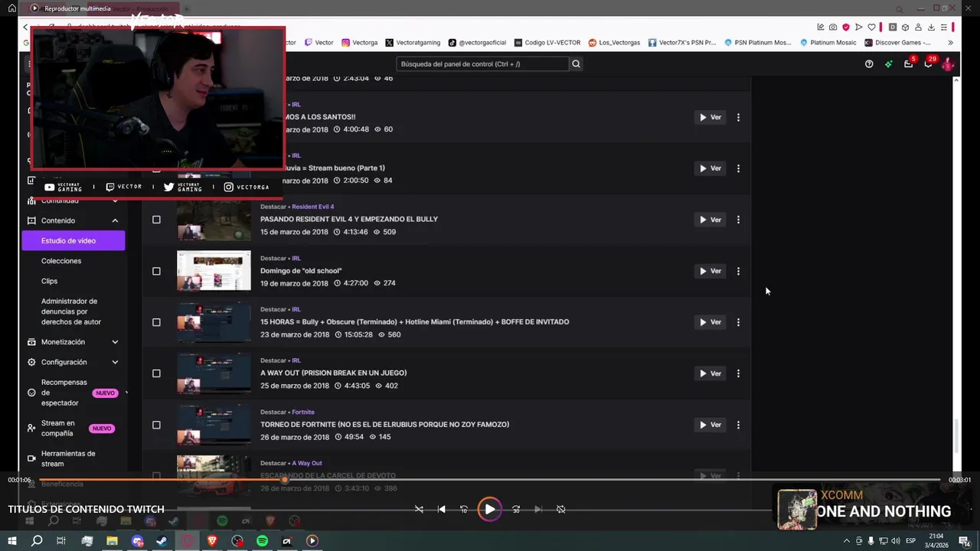Open the green sparkle bits icon
This screenshot has height=551, width=980.
tap(888, 64)
